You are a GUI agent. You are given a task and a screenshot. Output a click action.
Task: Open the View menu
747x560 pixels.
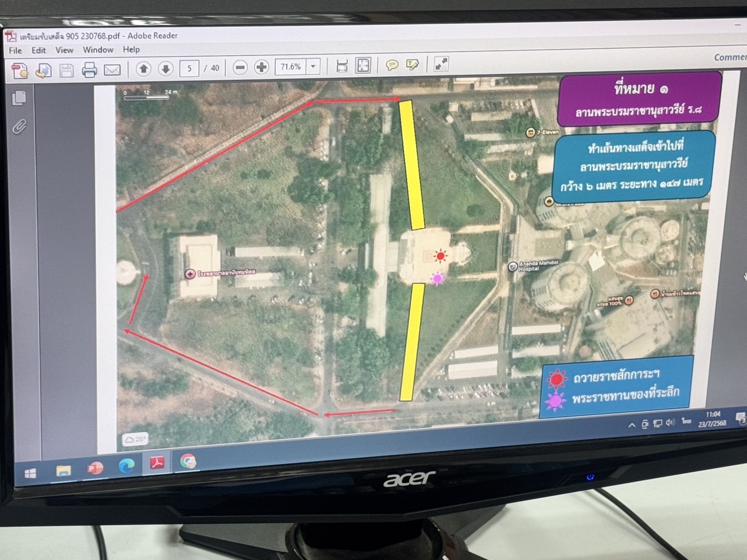point(64,50)
